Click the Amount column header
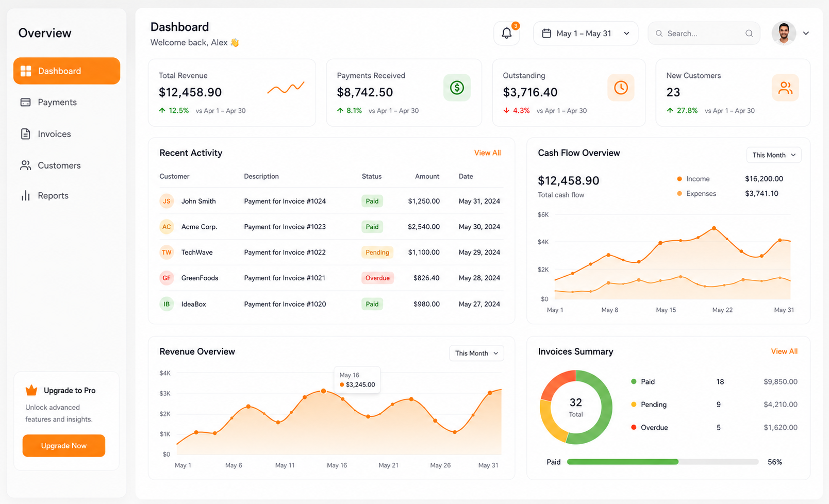829x504 pixels. (x=427, y=176)
